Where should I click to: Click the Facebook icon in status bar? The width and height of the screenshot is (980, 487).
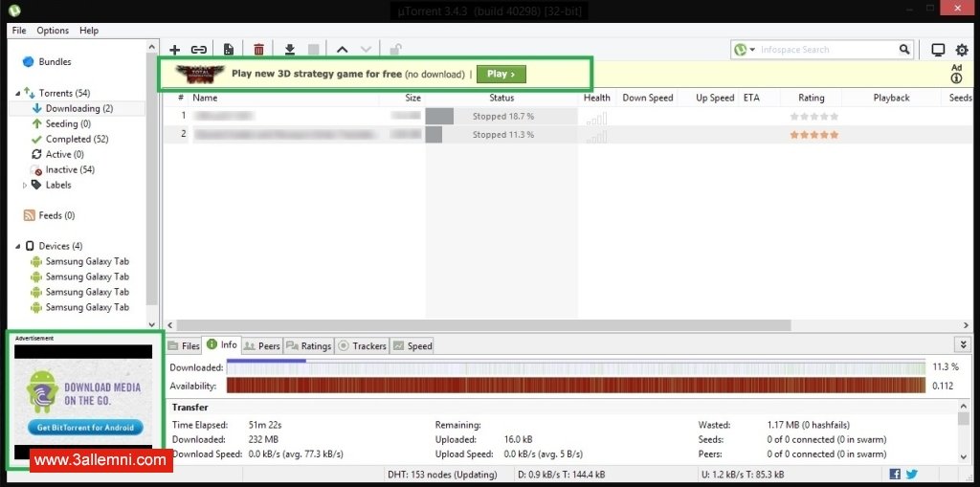(x=895, y=475)
